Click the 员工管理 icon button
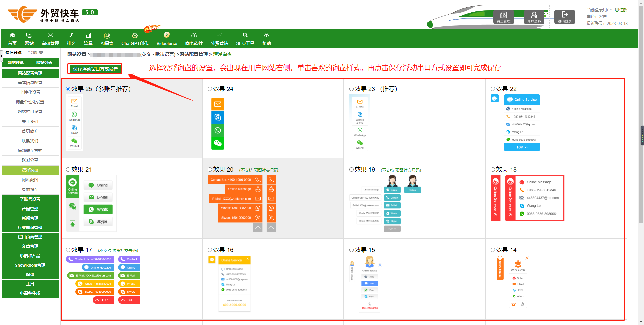Screen dimensions: 644x325 pos(503,16)
